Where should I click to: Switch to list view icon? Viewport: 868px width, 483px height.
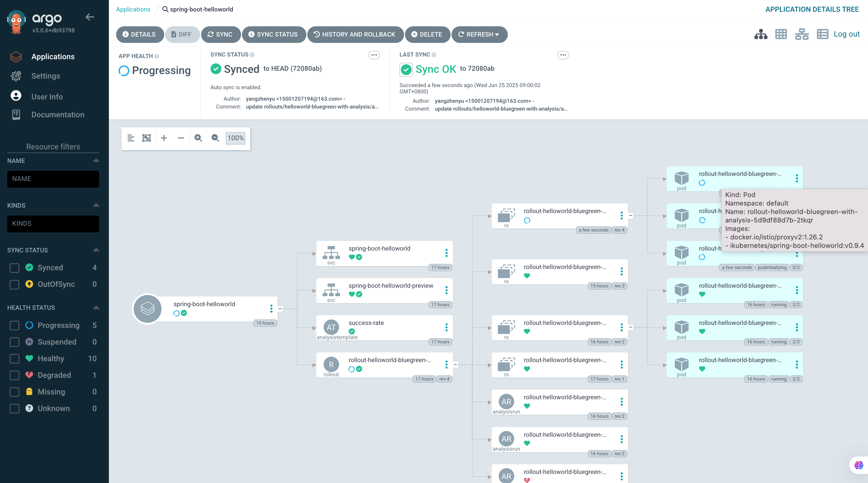[x=822, y=34]
